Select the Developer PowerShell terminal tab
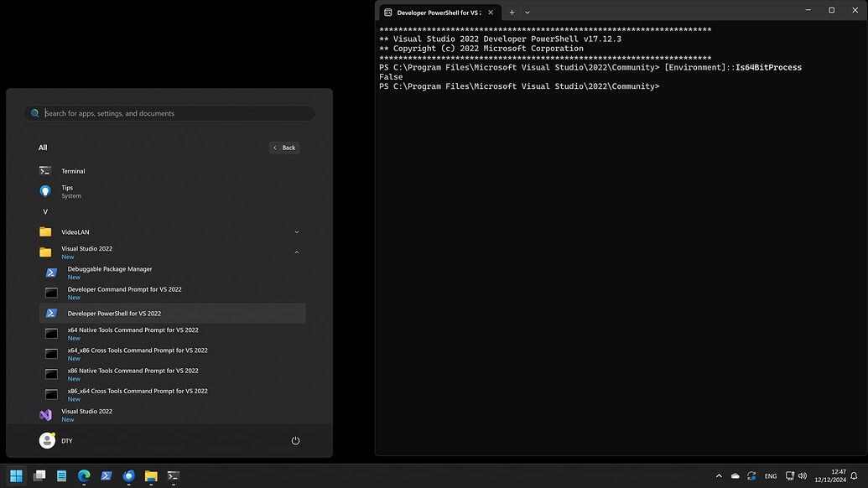Screen dimensions: 868x488 439,13
